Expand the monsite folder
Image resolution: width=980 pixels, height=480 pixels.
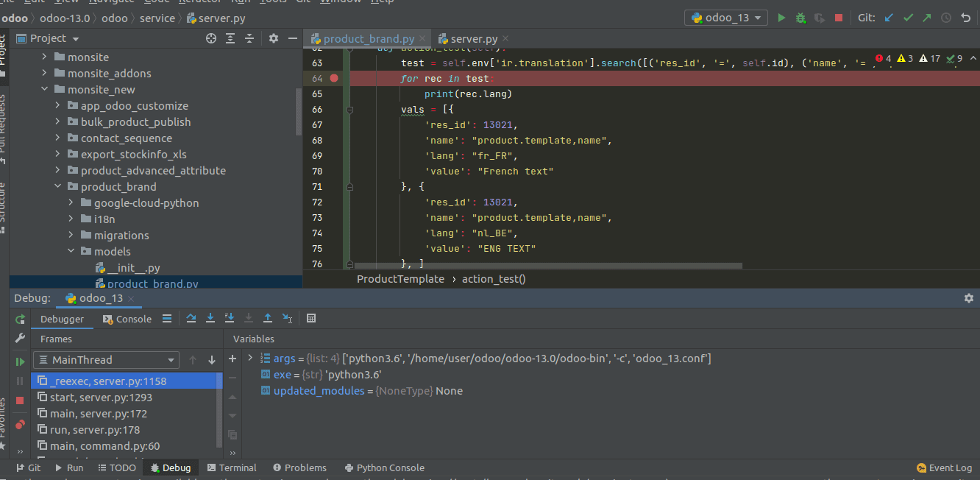coord(44,57)
